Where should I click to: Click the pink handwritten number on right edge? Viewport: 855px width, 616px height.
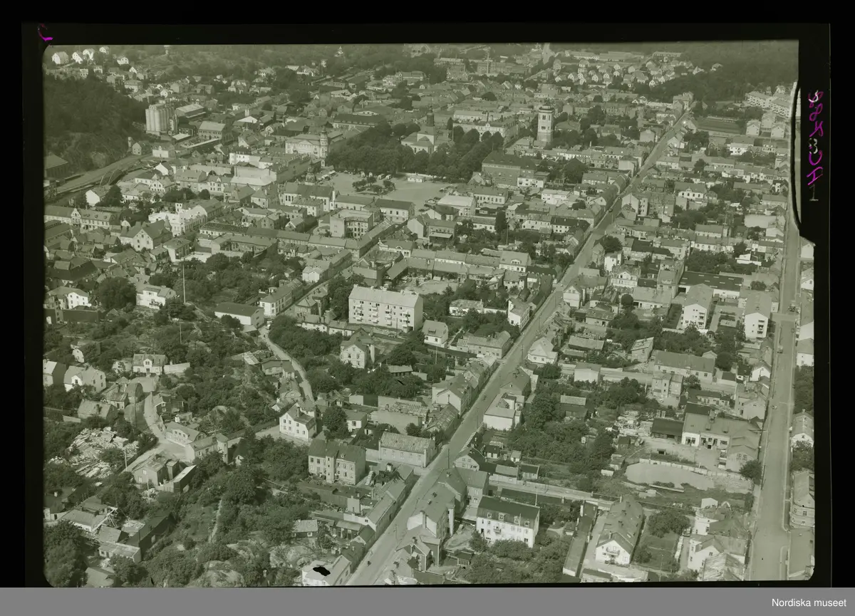pos(814,139)
